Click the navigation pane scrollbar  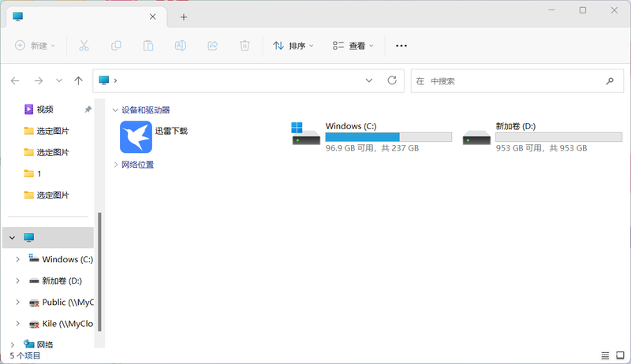tap(99, 272)
